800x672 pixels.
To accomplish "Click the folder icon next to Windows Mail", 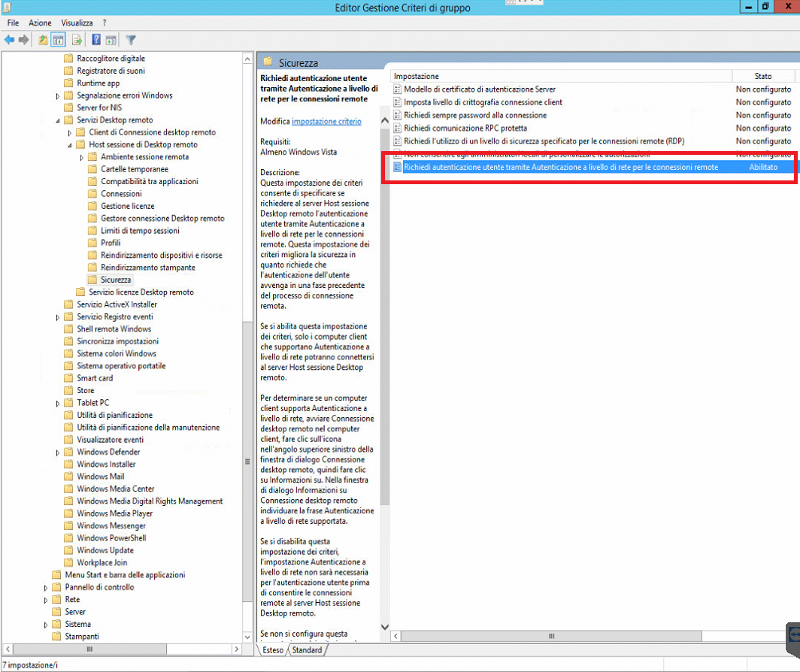I will point(68,477).
